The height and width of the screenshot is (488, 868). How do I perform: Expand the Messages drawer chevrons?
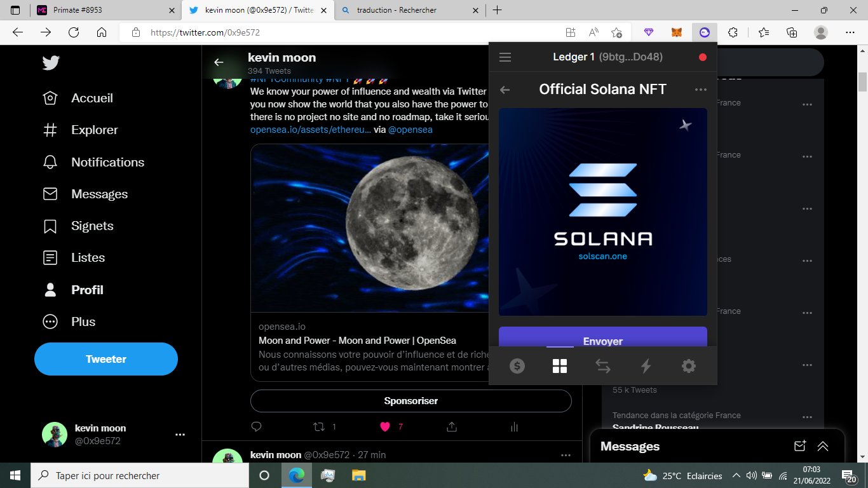coord(823,446)
